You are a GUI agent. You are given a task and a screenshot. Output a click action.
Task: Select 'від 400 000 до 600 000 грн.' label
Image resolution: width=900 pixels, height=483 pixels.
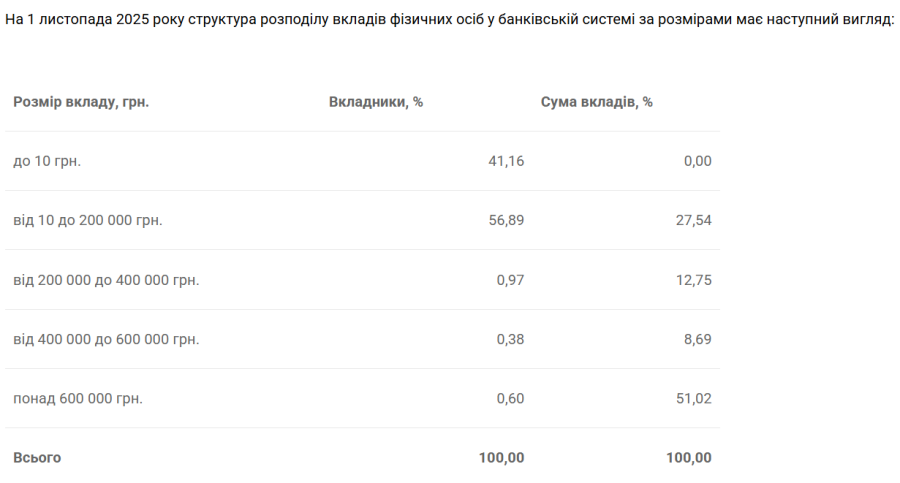(x=106, y=339)
